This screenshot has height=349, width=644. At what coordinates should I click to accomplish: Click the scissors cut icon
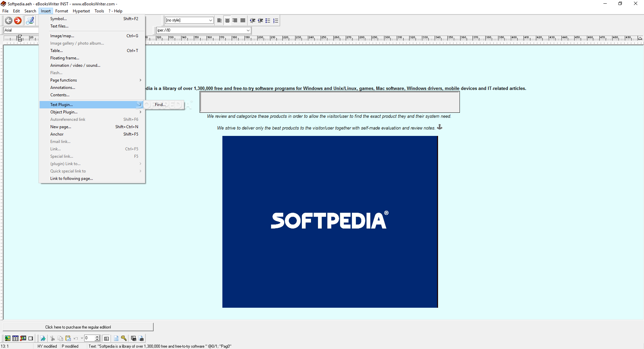[x=52, y=338]
